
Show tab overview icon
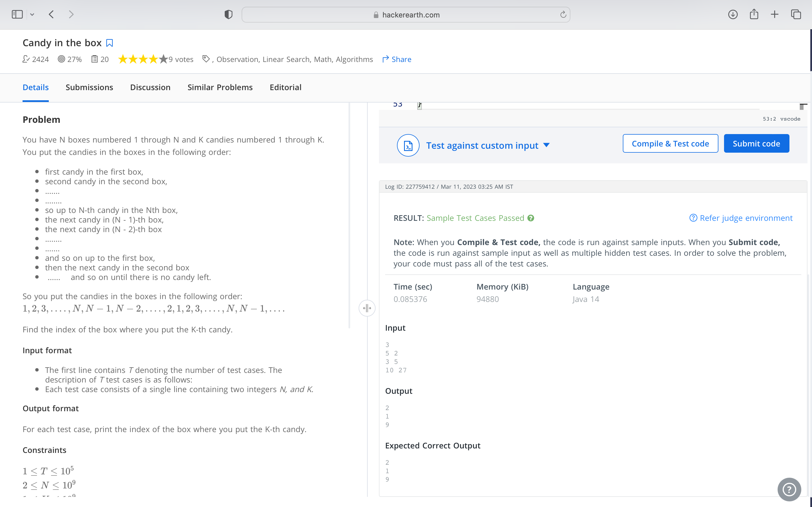point(796,14)
